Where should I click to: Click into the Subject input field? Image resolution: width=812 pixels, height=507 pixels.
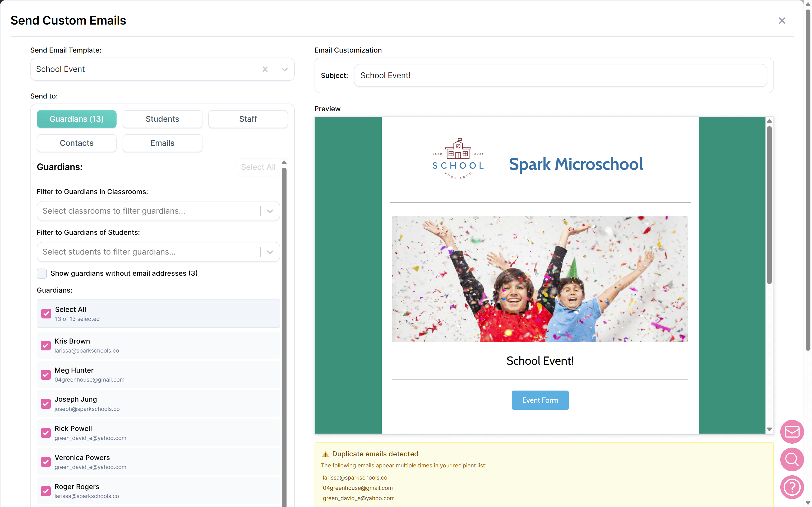(x=560, y=76)
